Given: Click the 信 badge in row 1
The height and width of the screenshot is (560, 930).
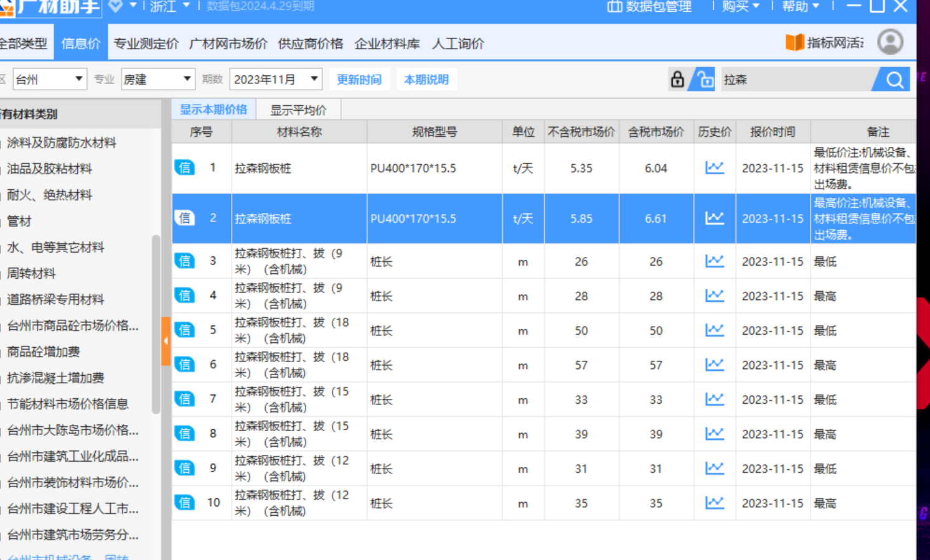Looking at the screenshot, I should (184, 167).
